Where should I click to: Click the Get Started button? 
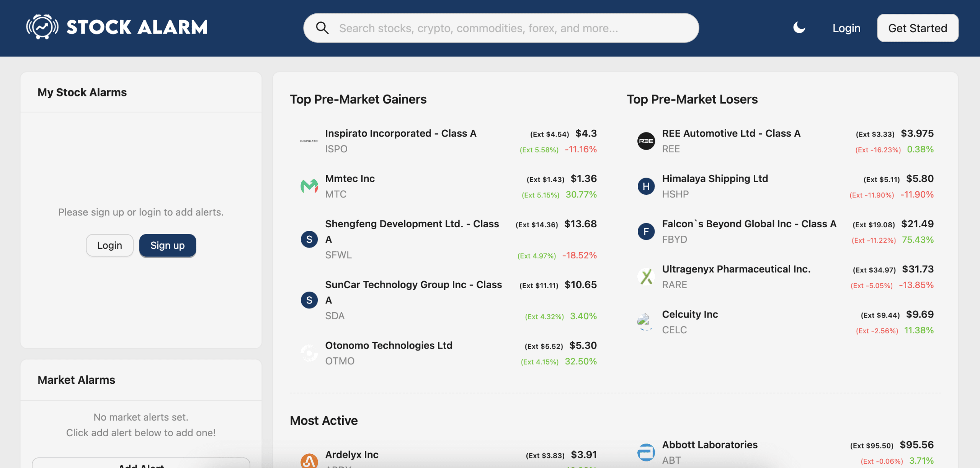pyautogui.click(x=918, y=28)
